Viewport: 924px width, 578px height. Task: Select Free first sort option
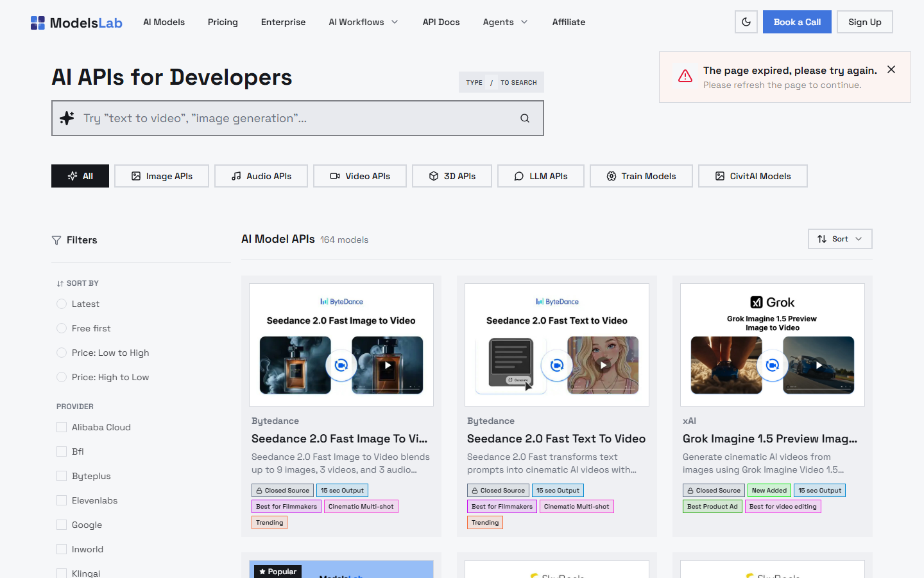(62, 328)
